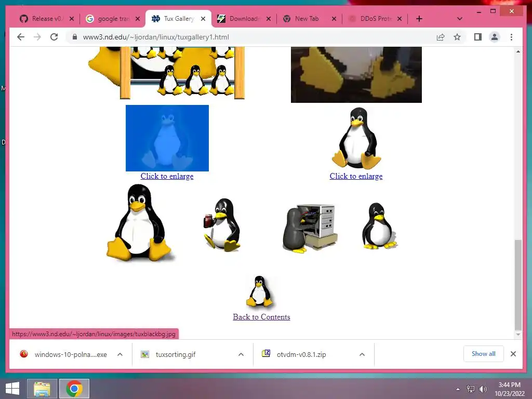Image resolution: width=532 pixels, height=399 pixels.
Task: Open the taskbar clock and date
Action: click(509, 389)
